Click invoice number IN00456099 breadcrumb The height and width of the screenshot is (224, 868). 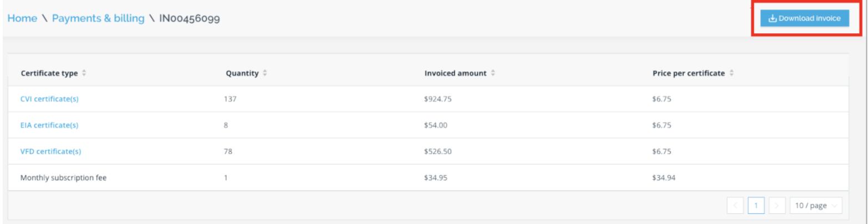tap(190, 18)
